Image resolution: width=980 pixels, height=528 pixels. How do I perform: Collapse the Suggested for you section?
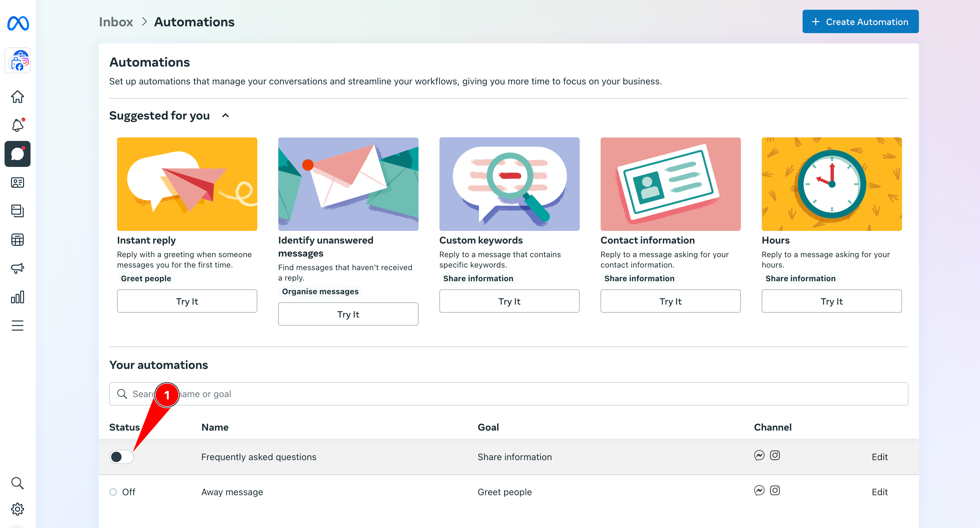click(226, 115)
